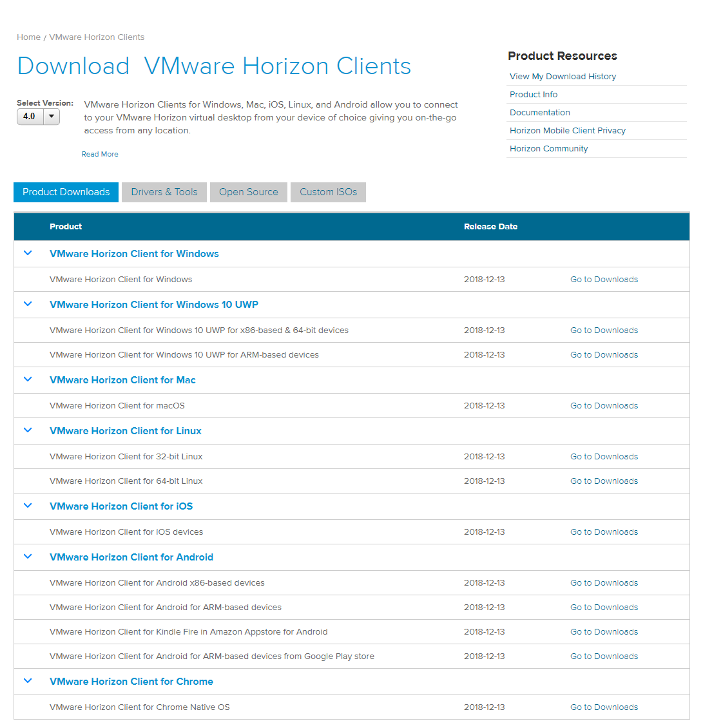Open the Product Info resource link

click(x=534, y=95)
